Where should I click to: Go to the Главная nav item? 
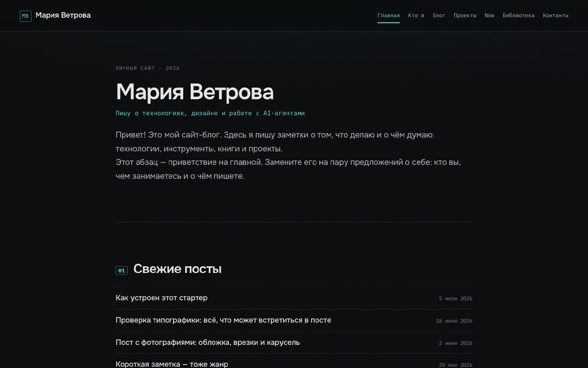(x=388, y=16)
